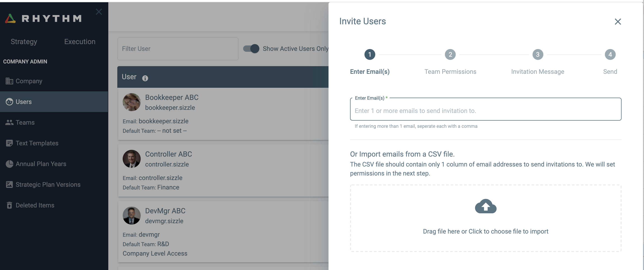Click Bookkeeper ABC avatar photo
This screenshot has width=644, height=270.
click(131, 102)
